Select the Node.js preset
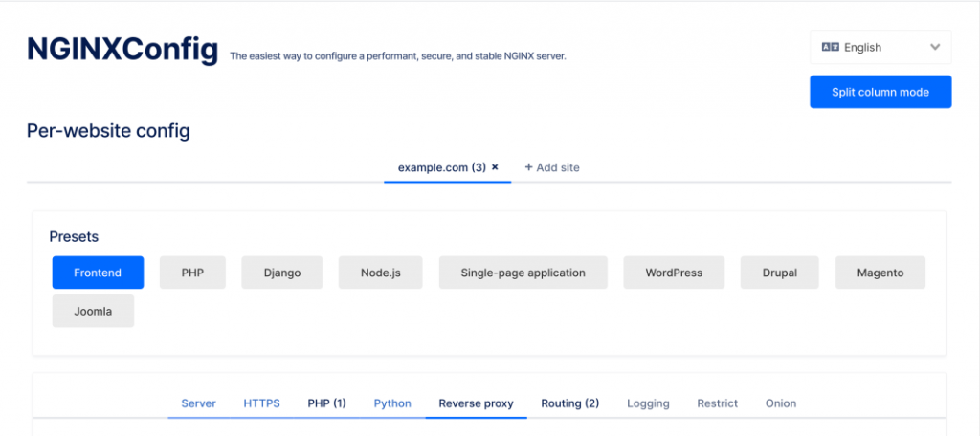 point(381,272)
